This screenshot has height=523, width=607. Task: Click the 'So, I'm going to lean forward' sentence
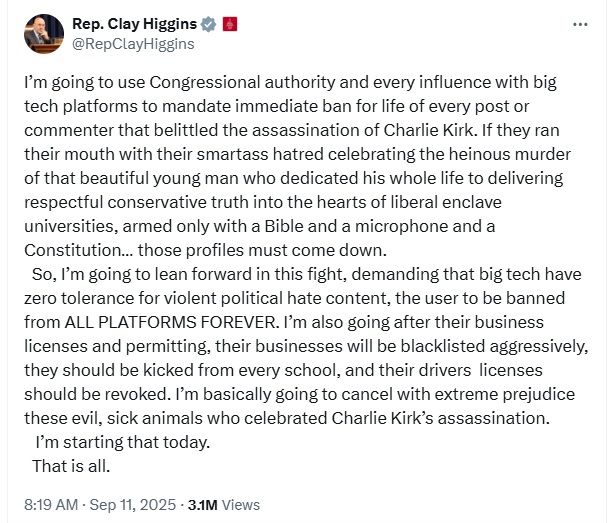tap(142, 274)
